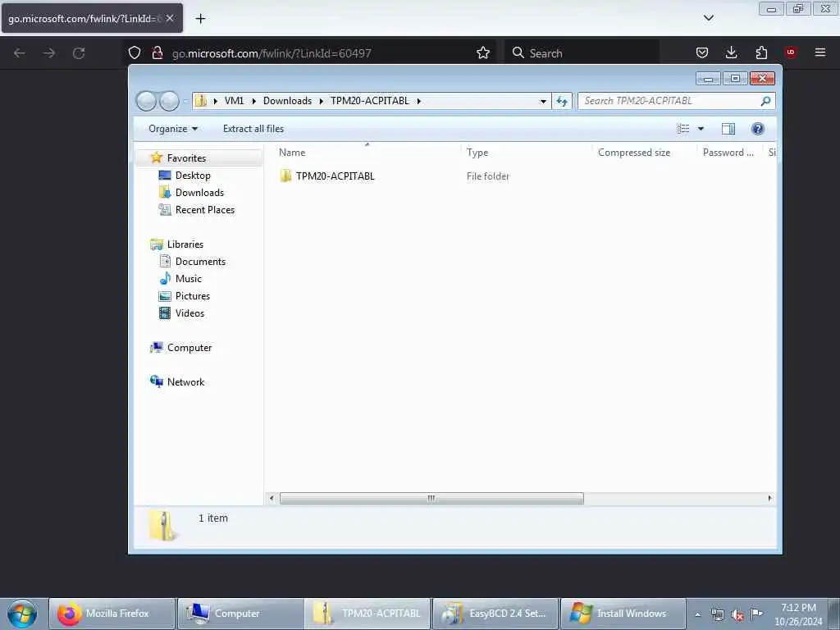Save page to Pocket
Image resolution: width=840 pixels, height=630 pixels.
pos(702,52)
